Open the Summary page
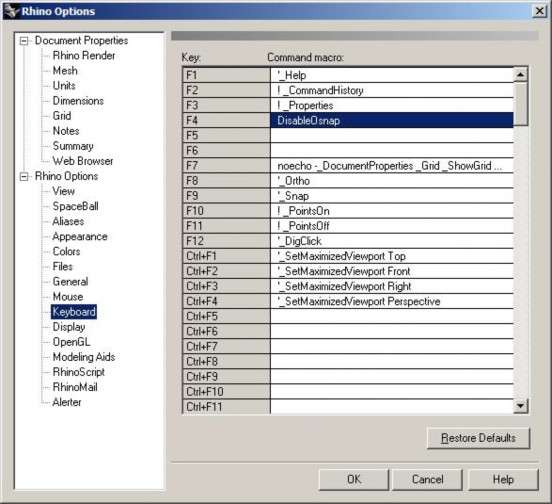The image size is (552, 504). coord(73,146)
